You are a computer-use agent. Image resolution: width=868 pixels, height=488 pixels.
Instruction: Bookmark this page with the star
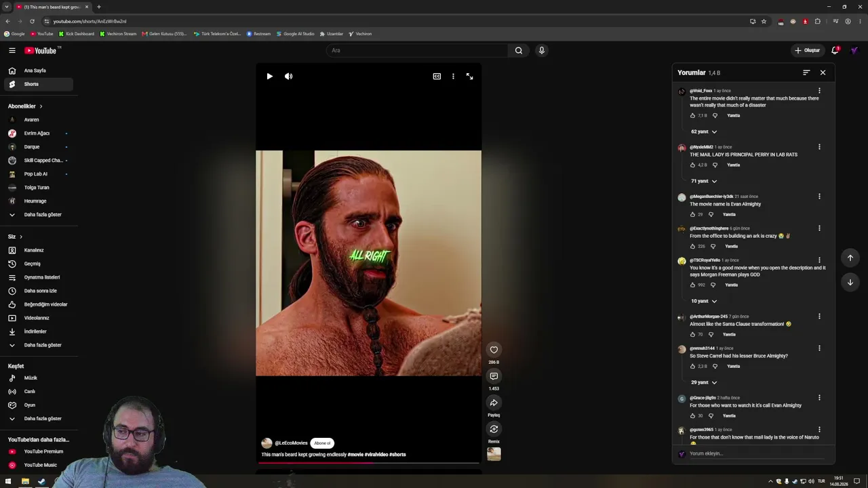coord(764,21)
